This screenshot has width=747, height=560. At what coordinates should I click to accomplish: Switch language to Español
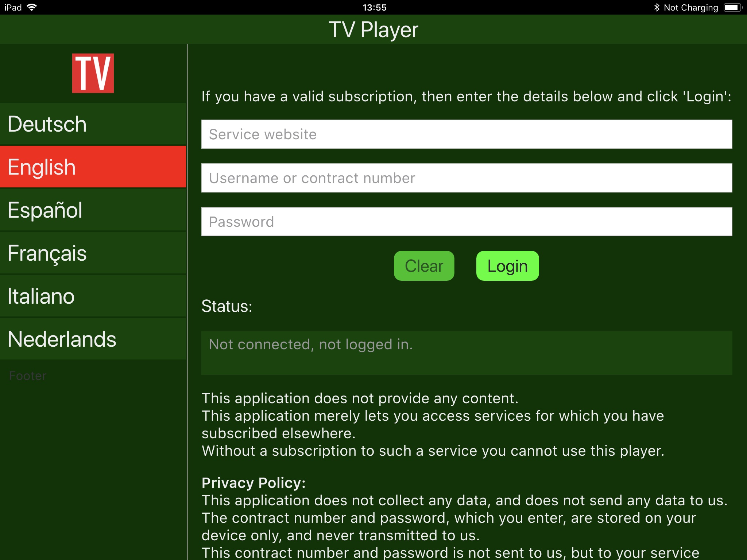pyautogui.click(x=93, y=210)
